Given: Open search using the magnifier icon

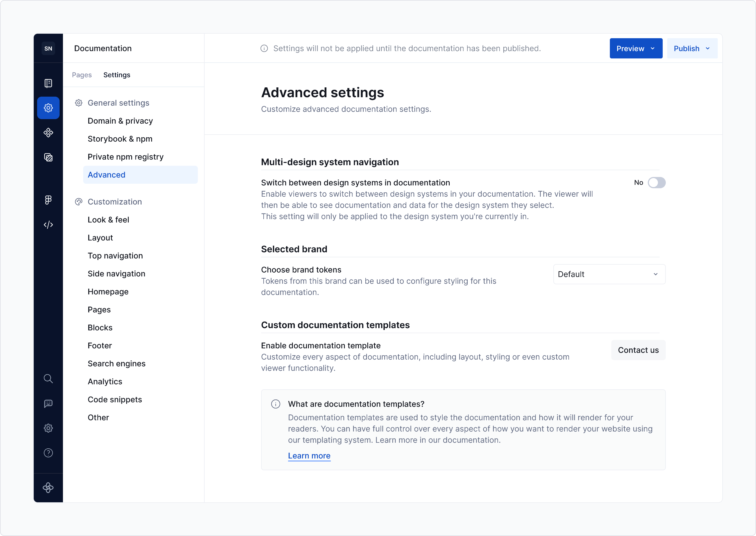Looking at the screenshot, I should click(48, 379).
